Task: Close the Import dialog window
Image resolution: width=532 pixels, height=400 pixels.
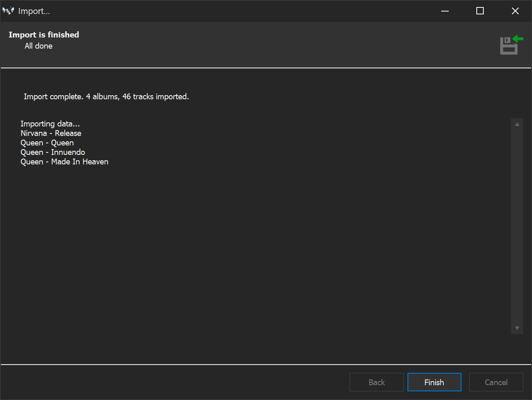Action: pos(515,11)
